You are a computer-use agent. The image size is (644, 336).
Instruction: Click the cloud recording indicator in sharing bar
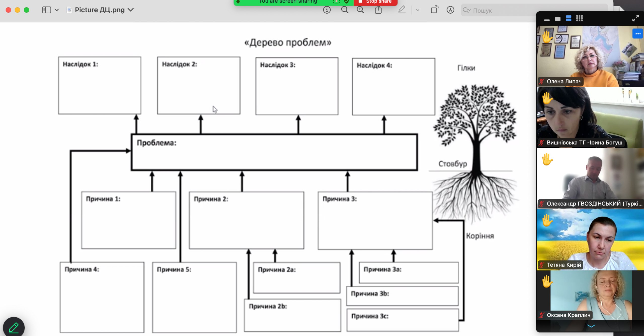tap(336, 2)
